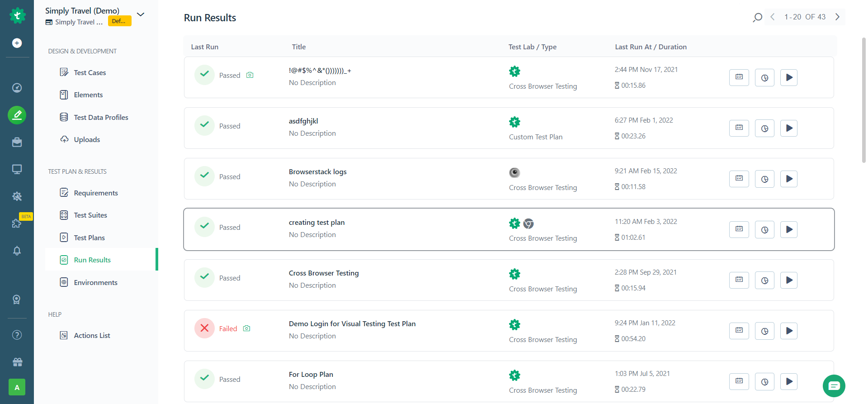This screenshot has height=404, width=868.
Task: Click the red Failed status X icon
Action: 204,328
